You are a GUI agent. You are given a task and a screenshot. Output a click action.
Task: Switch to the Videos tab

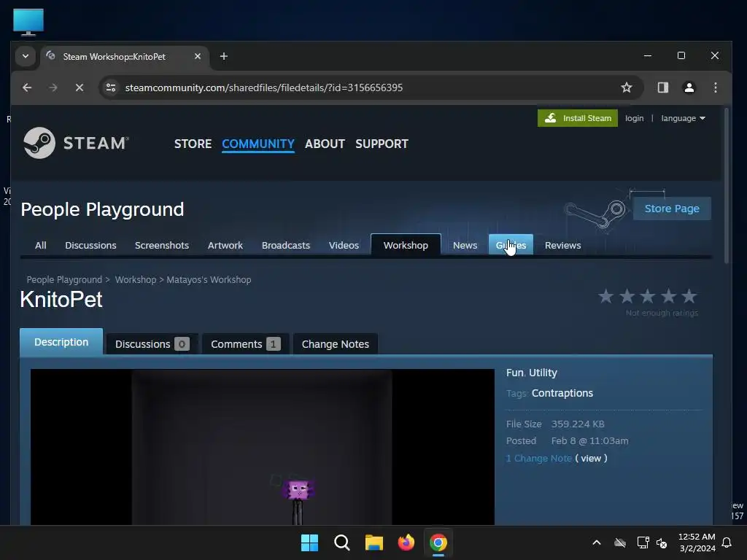(344, 245)
